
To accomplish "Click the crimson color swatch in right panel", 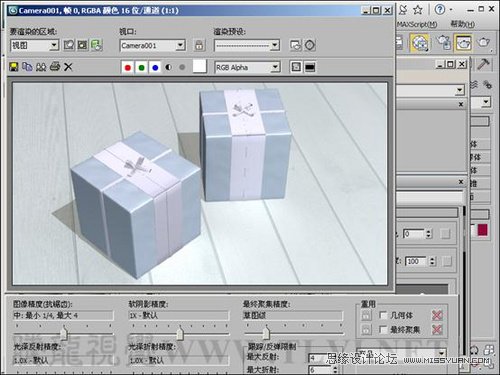I will tap(483, 230).
